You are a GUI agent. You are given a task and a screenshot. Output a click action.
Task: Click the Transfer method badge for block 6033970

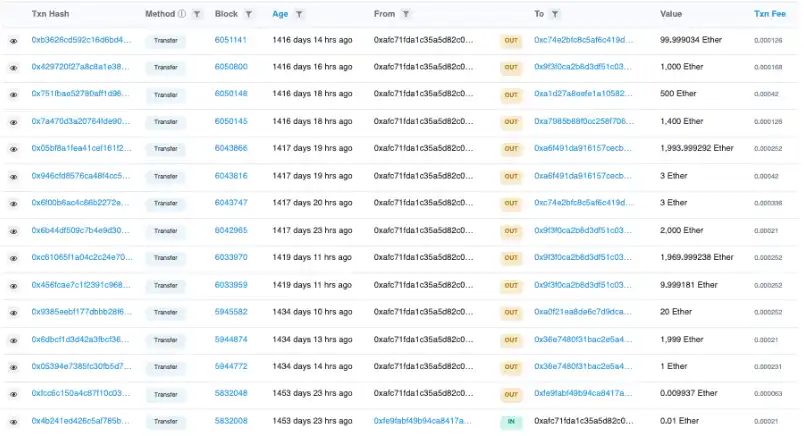click(166, 258)
